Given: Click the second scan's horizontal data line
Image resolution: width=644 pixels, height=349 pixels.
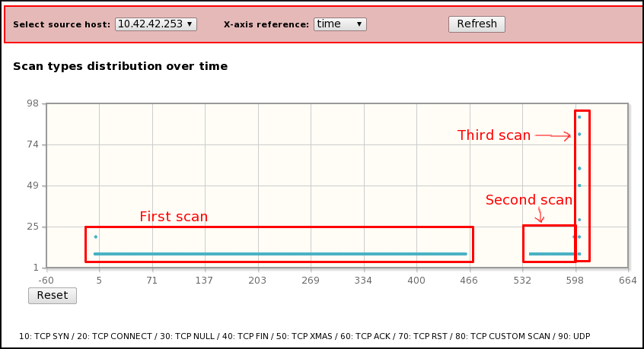Looking at the screenshot, I should 551,254.
